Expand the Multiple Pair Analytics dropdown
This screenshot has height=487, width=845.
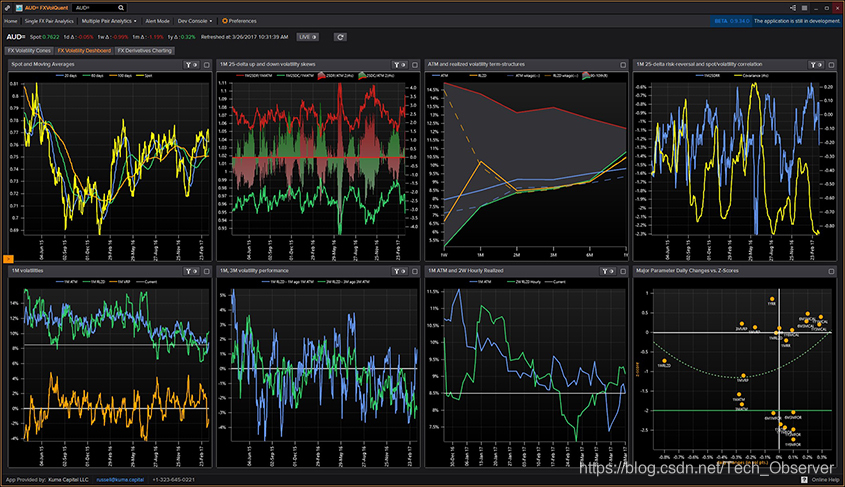tap(109, 21)
